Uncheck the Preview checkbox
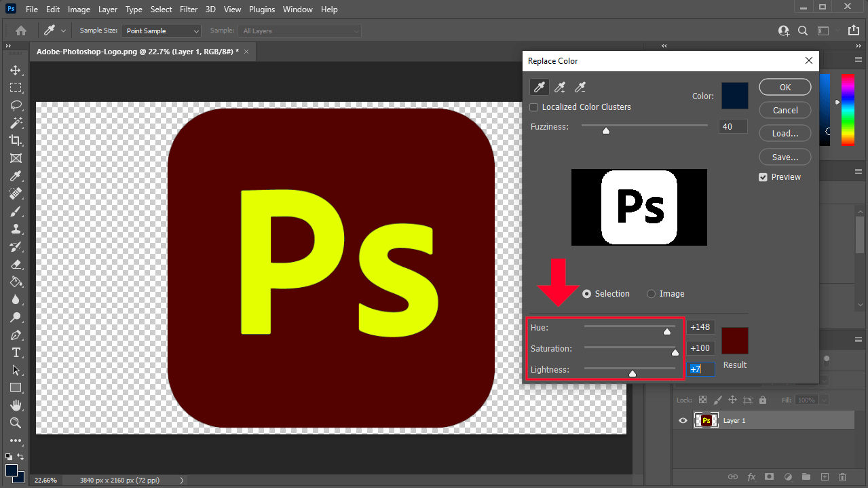 pyautogui.click(x=763, y=177)
